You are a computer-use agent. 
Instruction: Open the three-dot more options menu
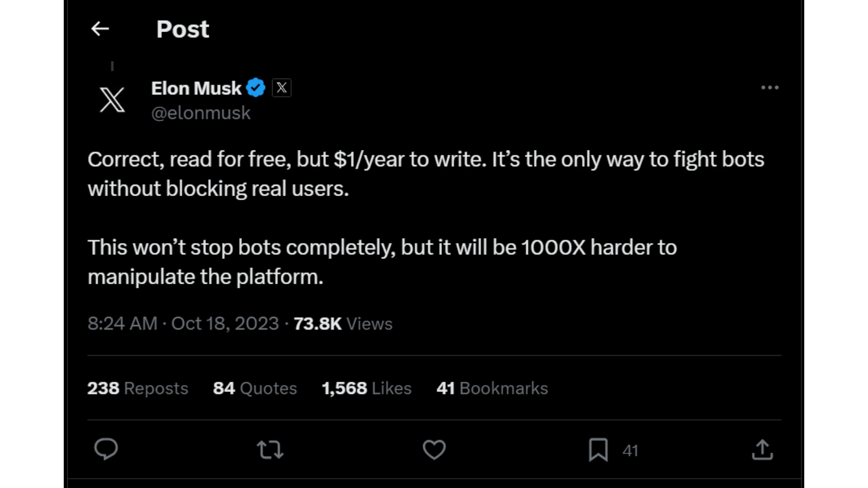point(769,88)
